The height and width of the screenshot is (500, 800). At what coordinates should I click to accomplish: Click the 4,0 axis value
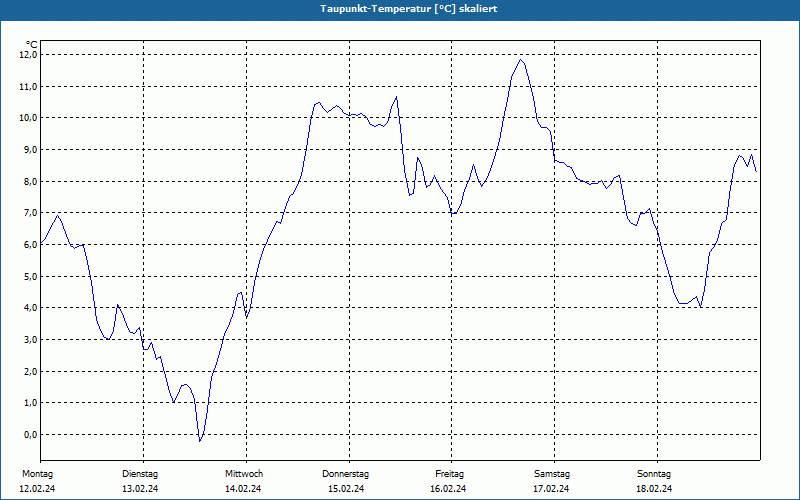30,308
